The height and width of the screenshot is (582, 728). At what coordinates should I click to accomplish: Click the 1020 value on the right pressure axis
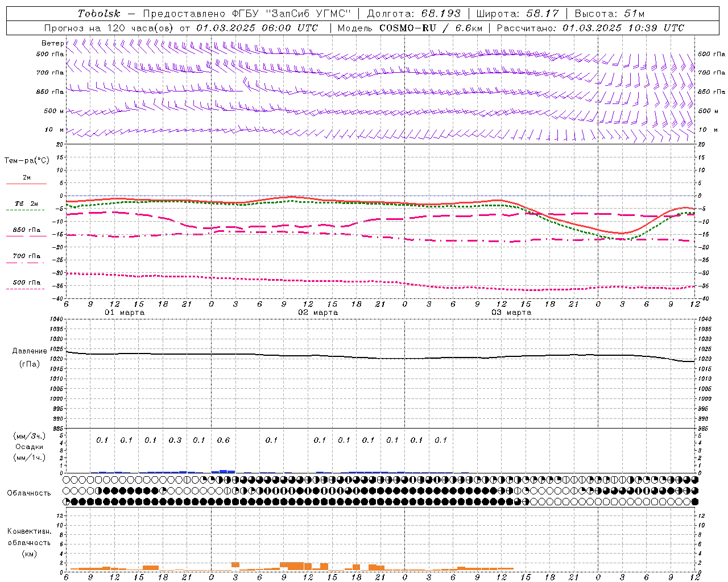[705, 359]
